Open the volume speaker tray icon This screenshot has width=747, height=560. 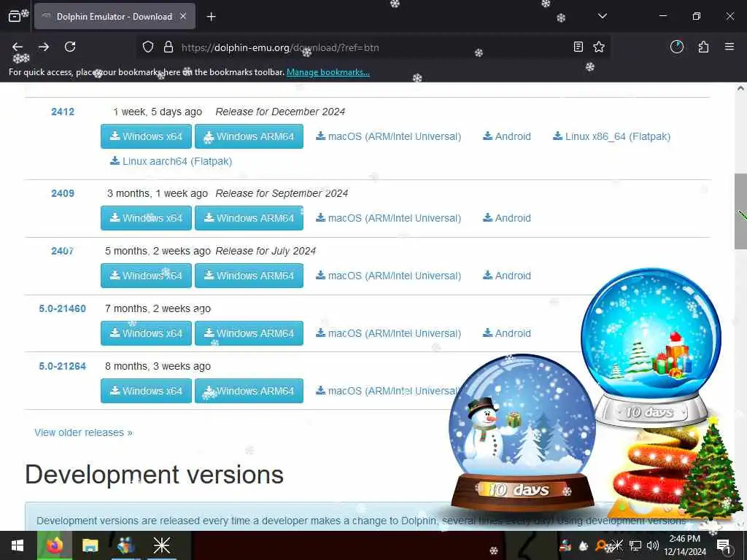[653, 545]
